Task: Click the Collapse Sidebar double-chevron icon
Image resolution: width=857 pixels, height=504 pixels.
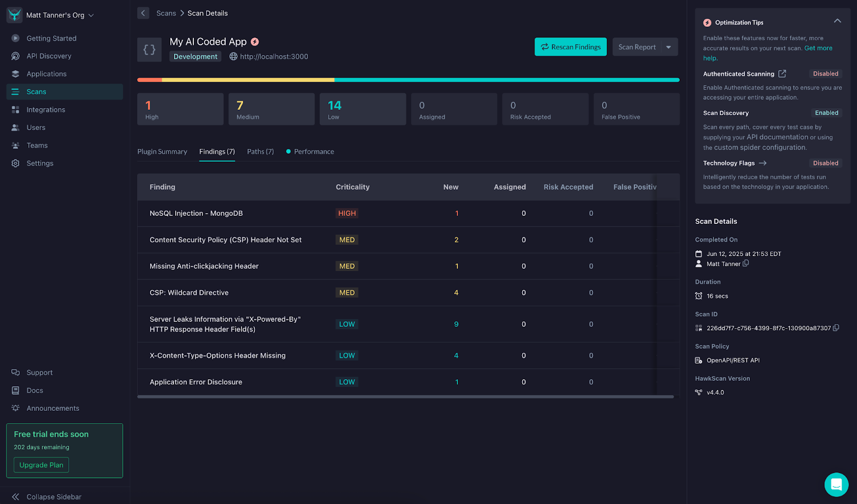Action: [x=16, y=497]
